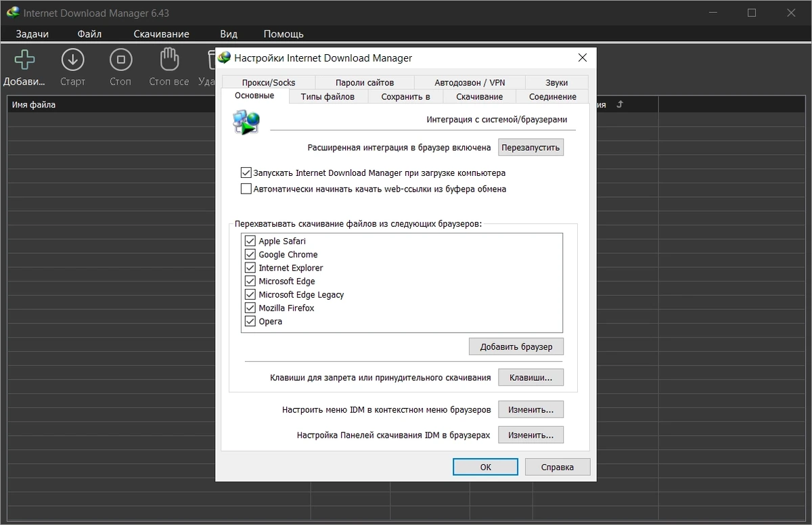Click the Перезапустить button
Screen dimensions: 812x525
click(x=531, y=147)
